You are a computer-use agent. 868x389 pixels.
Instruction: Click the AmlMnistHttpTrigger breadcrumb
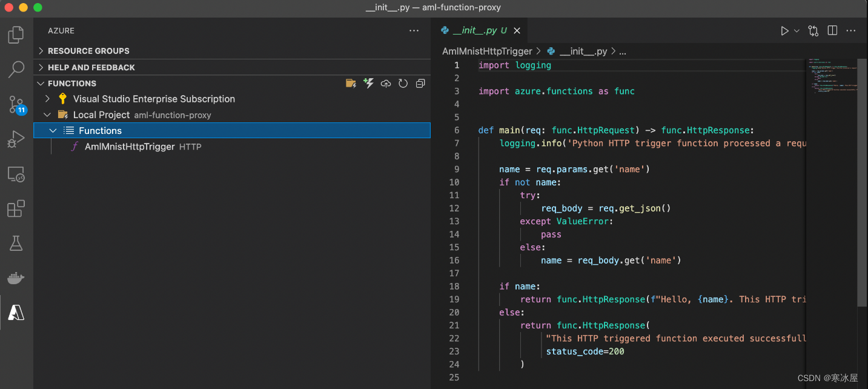pyautogui.click(x=487, y=52)
